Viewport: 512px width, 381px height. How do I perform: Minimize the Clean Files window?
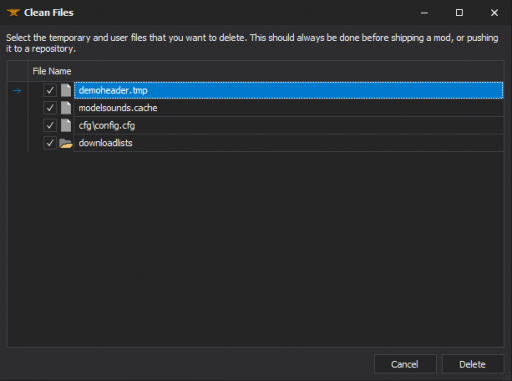tap(424, 13)
